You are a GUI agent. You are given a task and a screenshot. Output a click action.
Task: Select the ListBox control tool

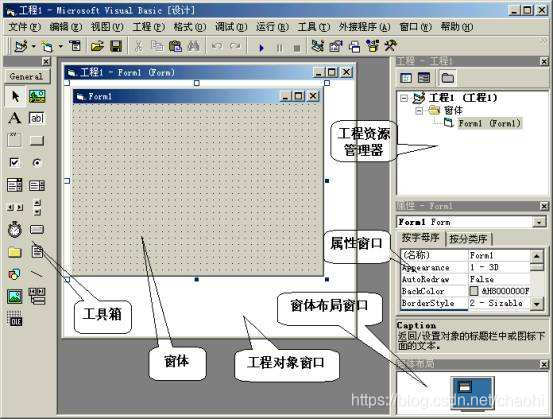click(37, 185)
